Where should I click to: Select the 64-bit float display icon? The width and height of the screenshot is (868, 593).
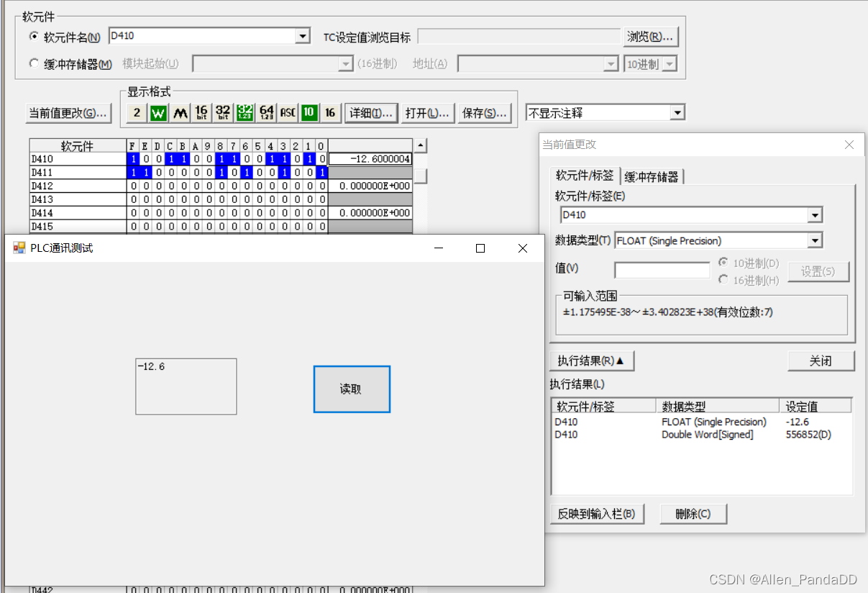[265, 112]
